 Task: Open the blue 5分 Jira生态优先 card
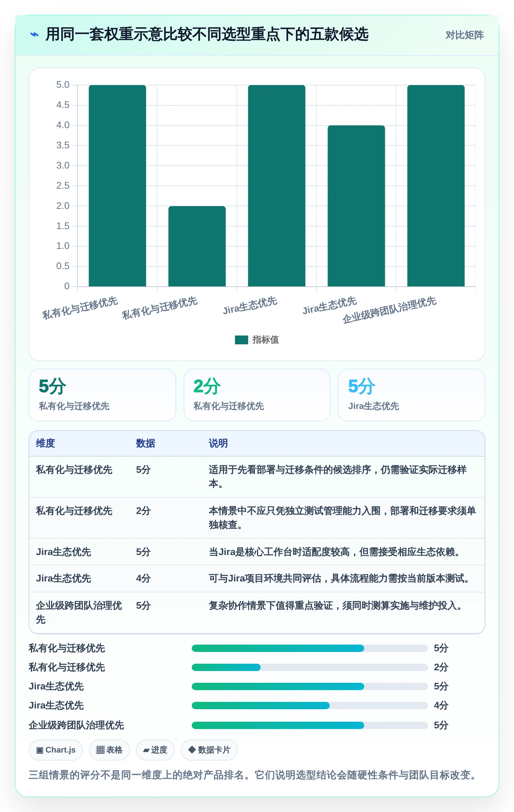pyautogui.click(x=412, y=395)
